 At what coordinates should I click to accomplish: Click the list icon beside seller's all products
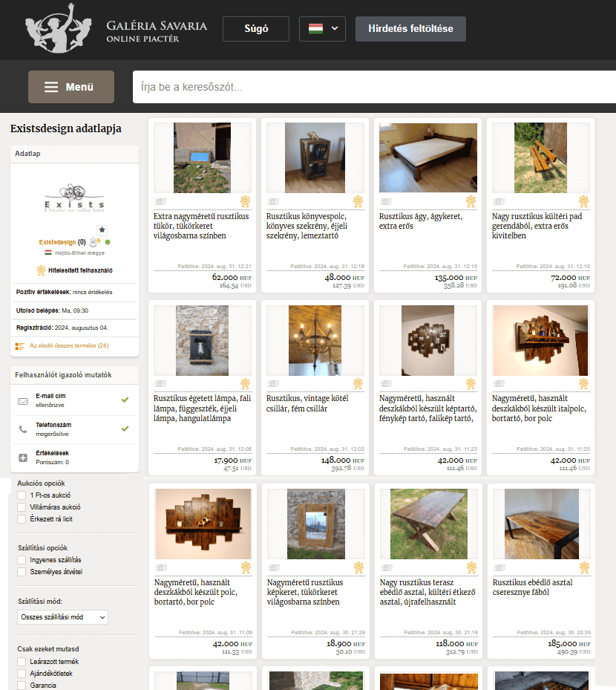[20, 346]
